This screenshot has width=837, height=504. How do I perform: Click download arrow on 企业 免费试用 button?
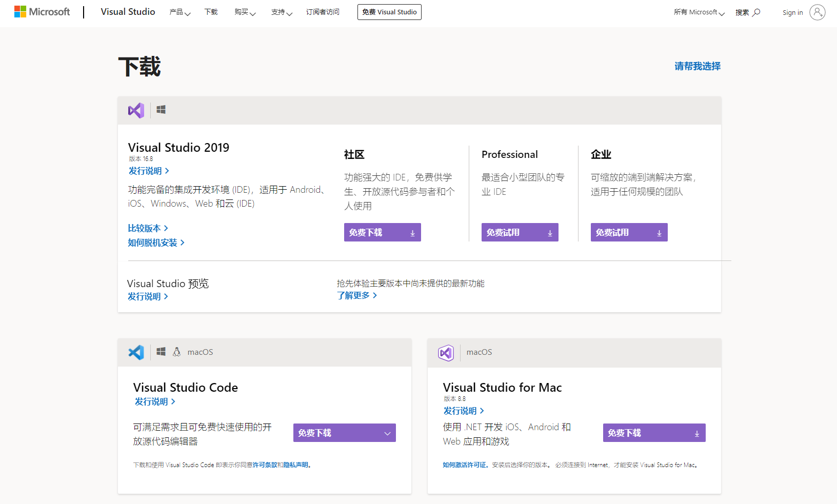pos(659,233)
